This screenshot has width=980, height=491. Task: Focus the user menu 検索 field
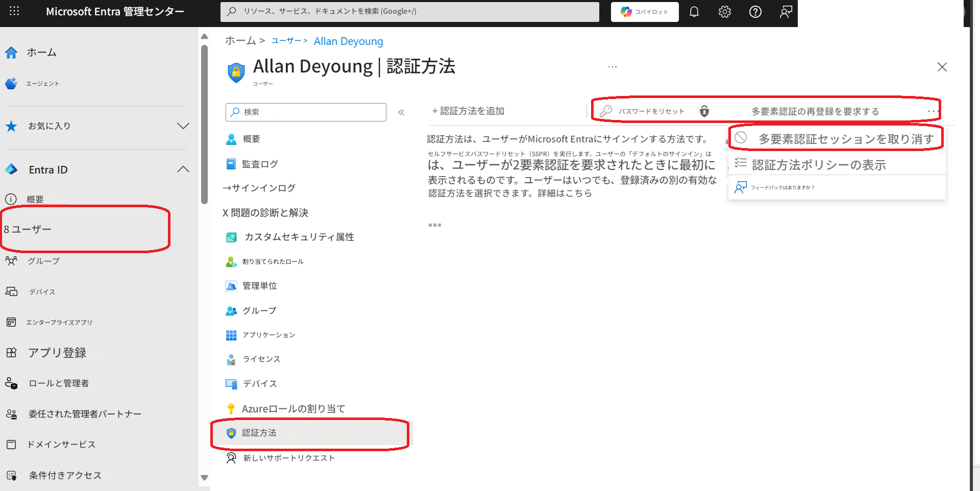(306, 112)
